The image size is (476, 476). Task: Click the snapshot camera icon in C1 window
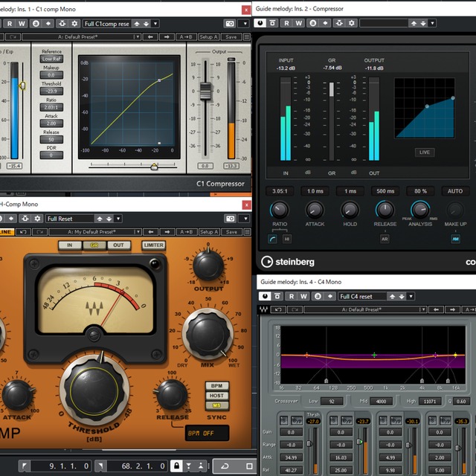click(230, 23)
